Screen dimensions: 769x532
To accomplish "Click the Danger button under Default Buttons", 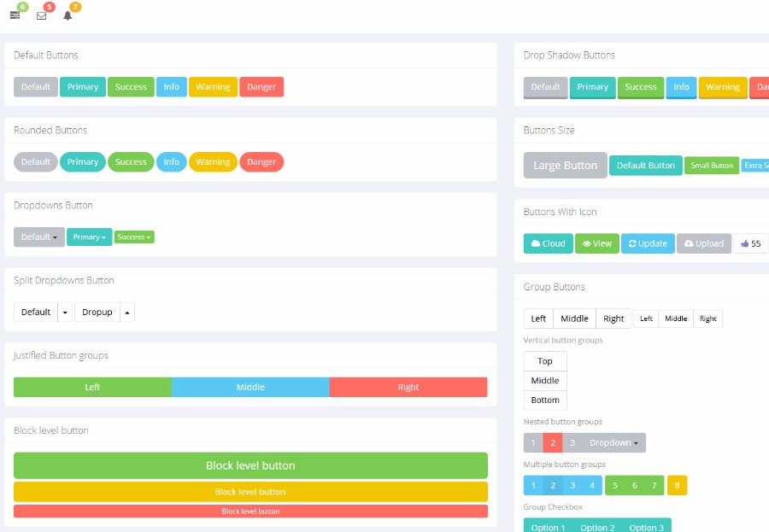I will 261,87.
